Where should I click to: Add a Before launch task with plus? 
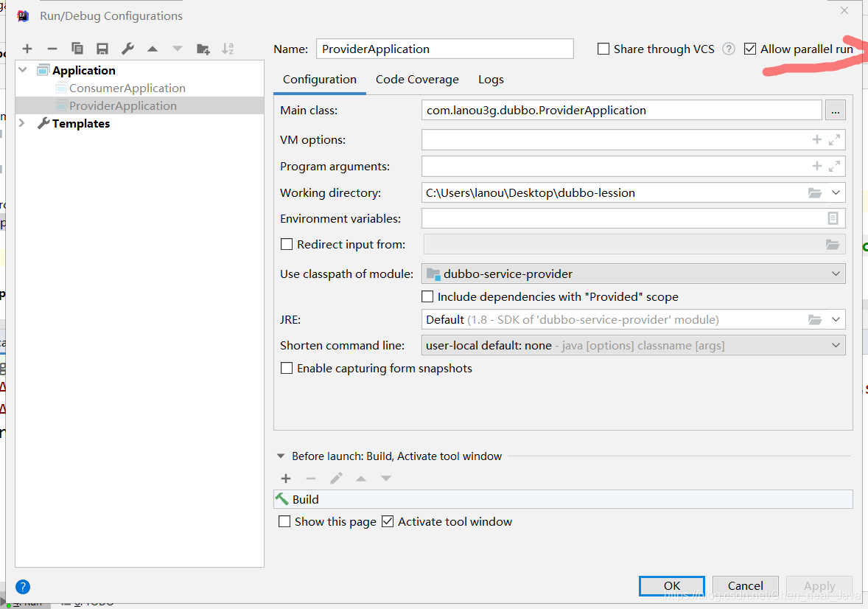286,478
